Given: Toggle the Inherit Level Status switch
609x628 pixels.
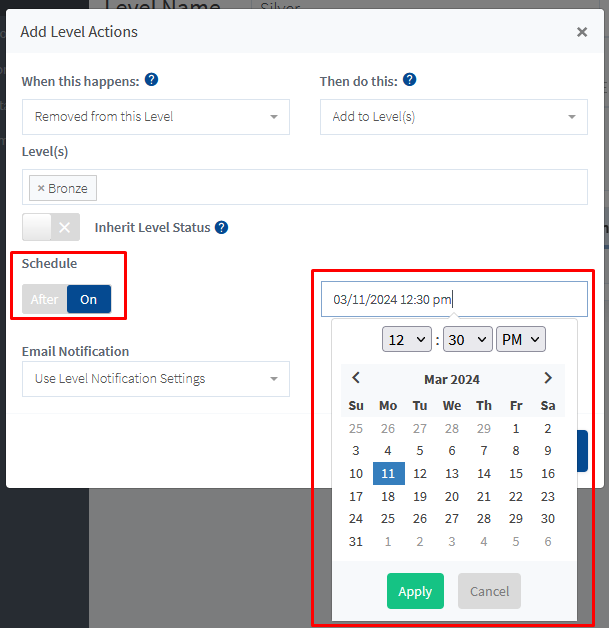Looking at the screenshot, I should [51, 227].
